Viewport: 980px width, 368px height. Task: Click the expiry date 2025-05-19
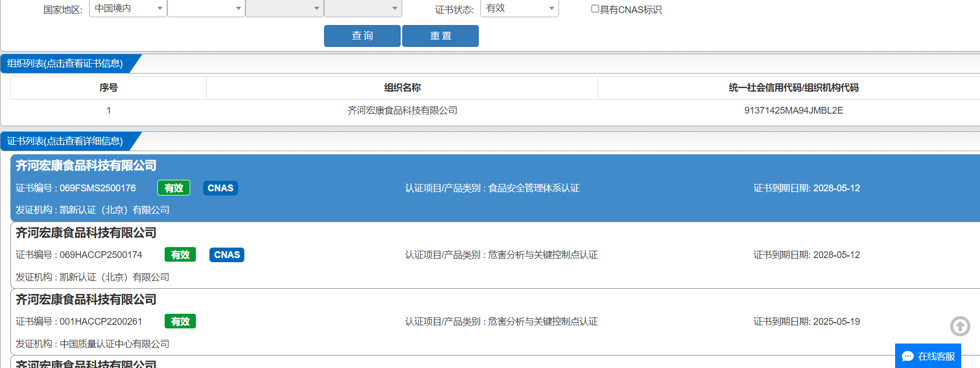point(837,322)
